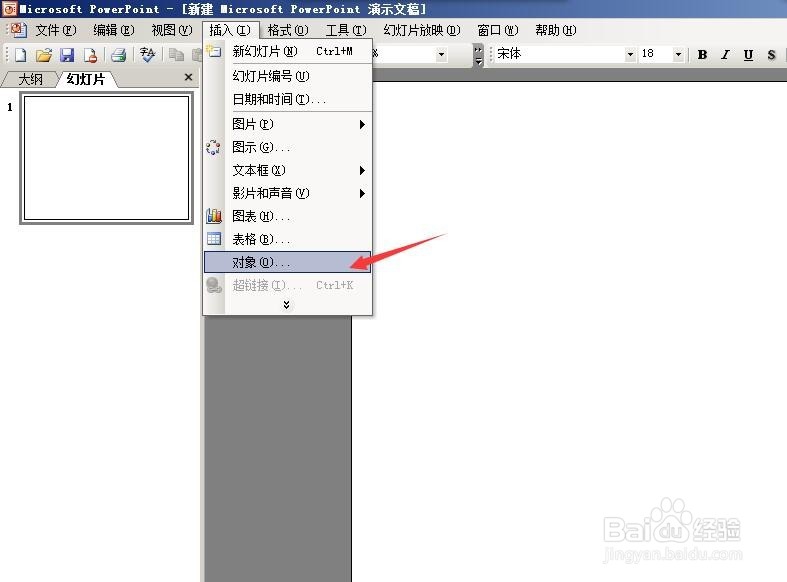This screenshot has height=582, width=787.
Task: Toggle Underline formatting
Action: (x=748, y=55)
